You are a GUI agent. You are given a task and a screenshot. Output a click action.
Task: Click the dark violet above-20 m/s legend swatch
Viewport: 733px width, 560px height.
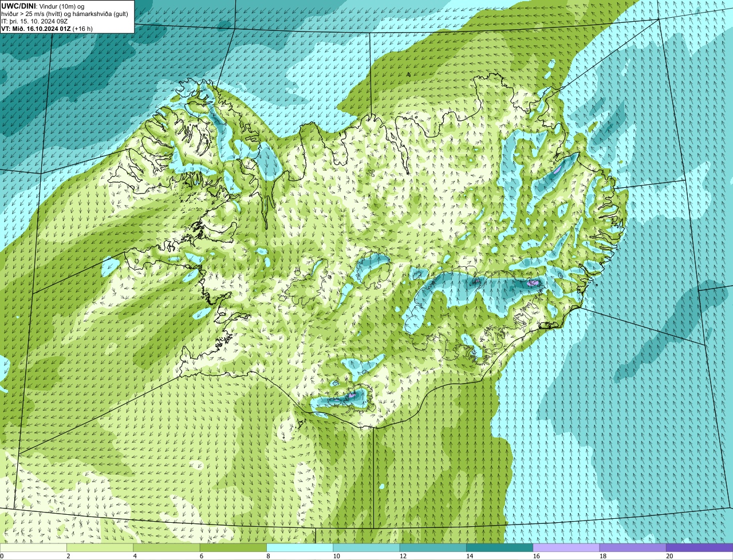tap(700, 547)
